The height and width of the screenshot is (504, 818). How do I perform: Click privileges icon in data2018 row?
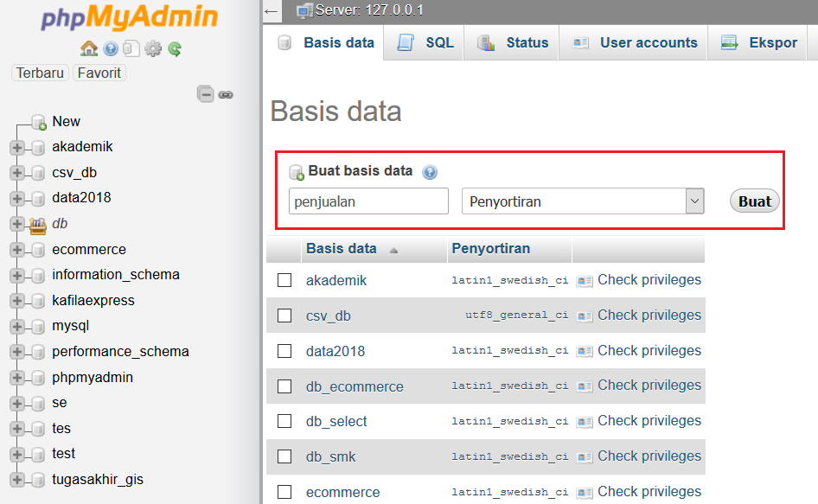[x=585, y=352]
